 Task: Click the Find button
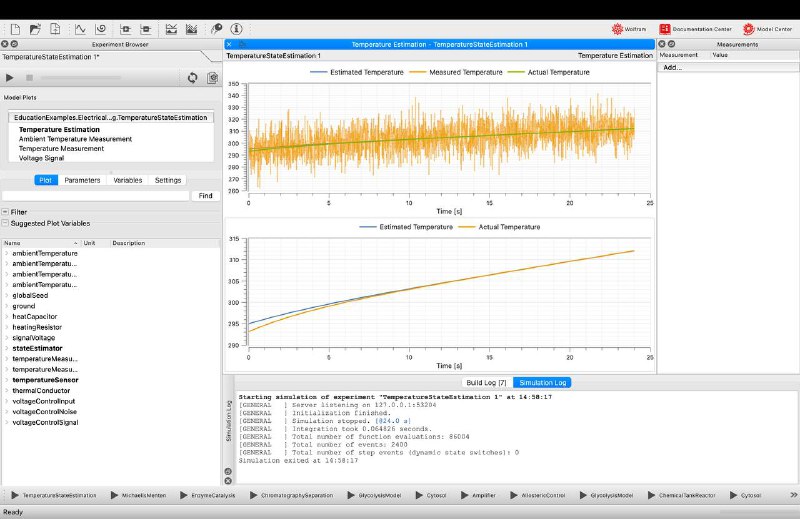(x=206, y=195)
